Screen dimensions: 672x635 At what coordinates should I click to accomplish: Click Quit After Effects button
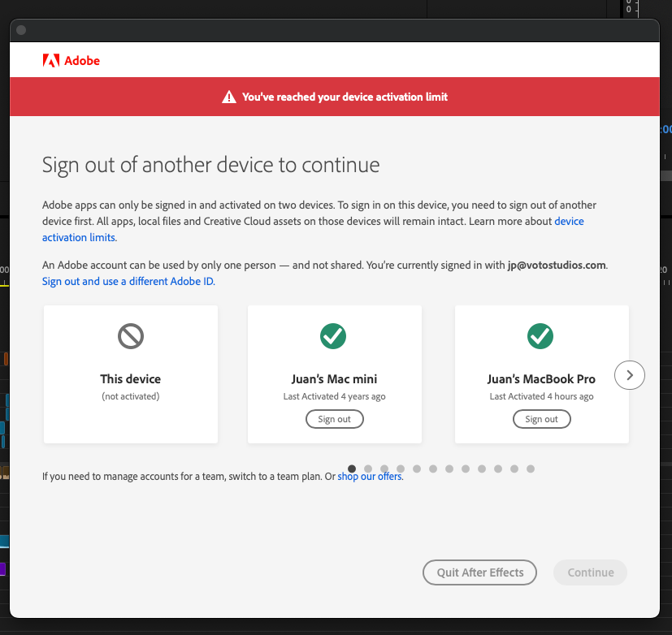click(479, 572)
